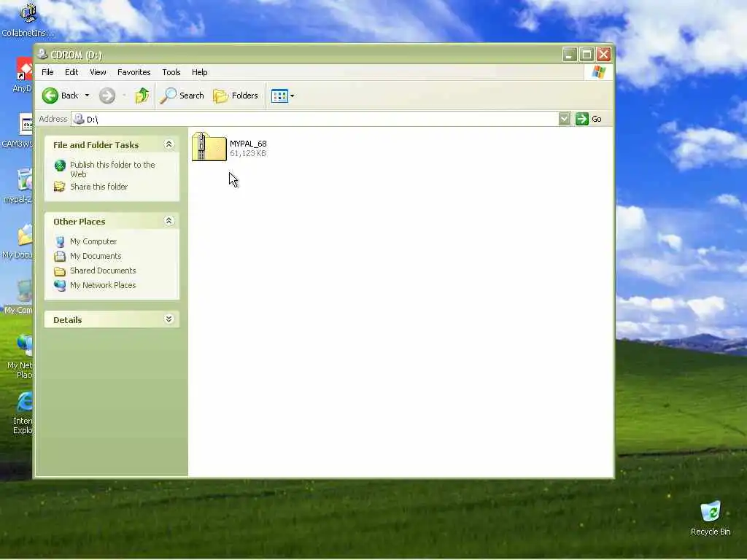The height and width of the screenshot is (560, 747).
Task: Click the CDROM drive icon in title bar
Action: point(42,54)
